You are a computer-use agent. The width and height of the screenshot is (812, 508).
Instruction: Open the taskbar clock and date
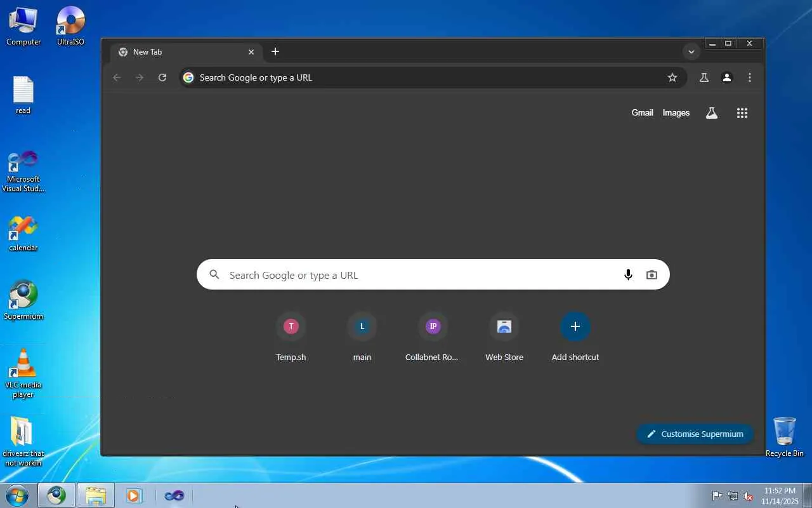point(780,496)
